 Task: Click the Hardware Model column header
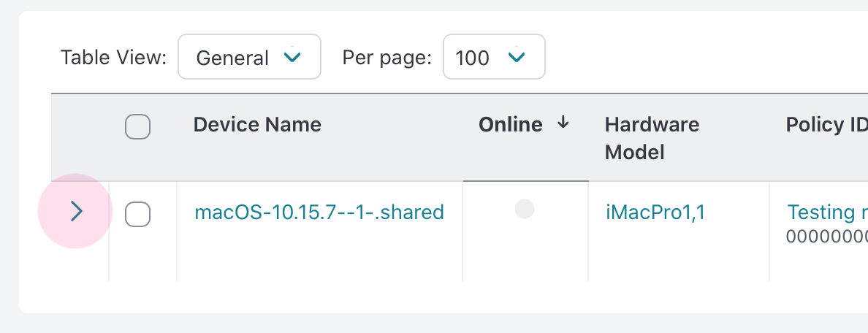pos(652,138)
